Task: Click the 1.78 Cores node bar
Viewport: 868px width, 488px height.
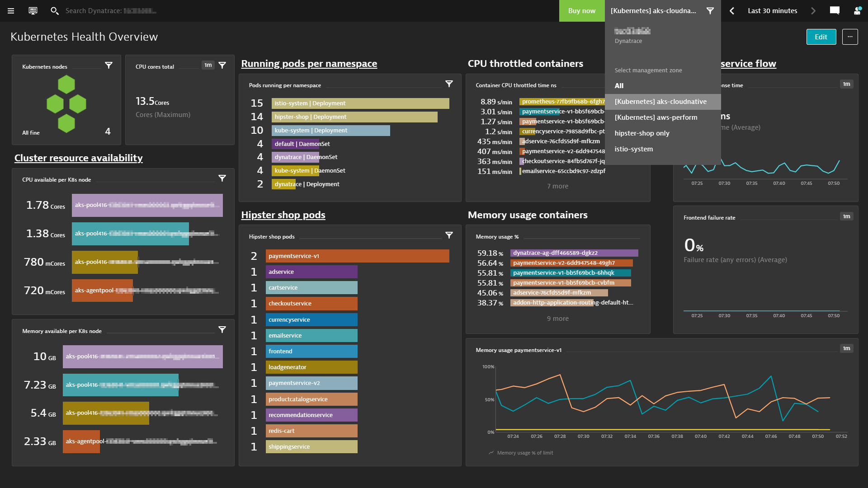Action: [147, 205]
